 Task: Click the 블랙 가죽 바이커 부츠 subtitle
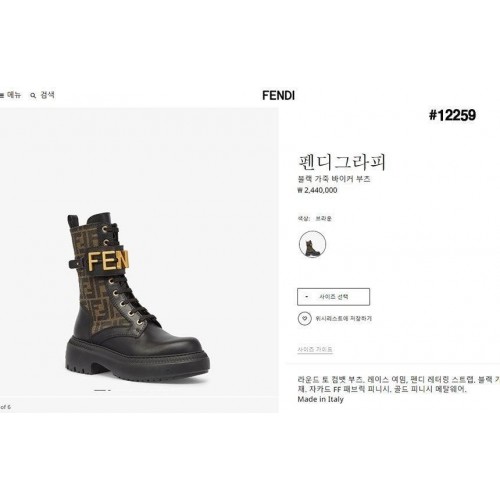tap(334, 179)
